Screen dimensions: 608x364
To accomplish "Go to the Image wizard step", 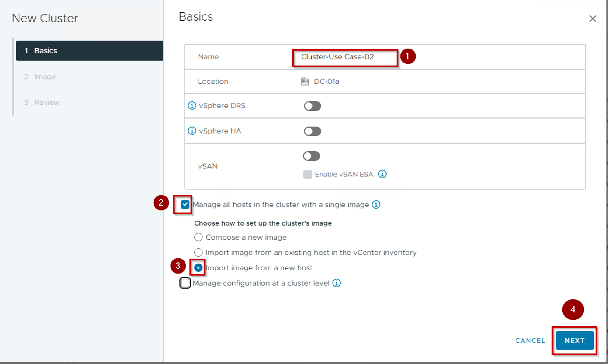I will point(45,77).
